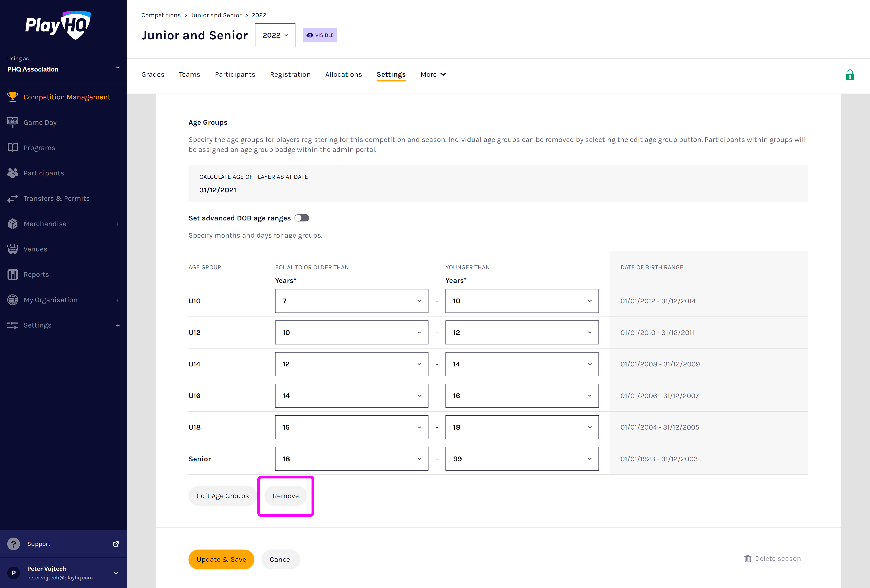
Task: Click the VISIBLE eye badge
Action: (320, 35)
